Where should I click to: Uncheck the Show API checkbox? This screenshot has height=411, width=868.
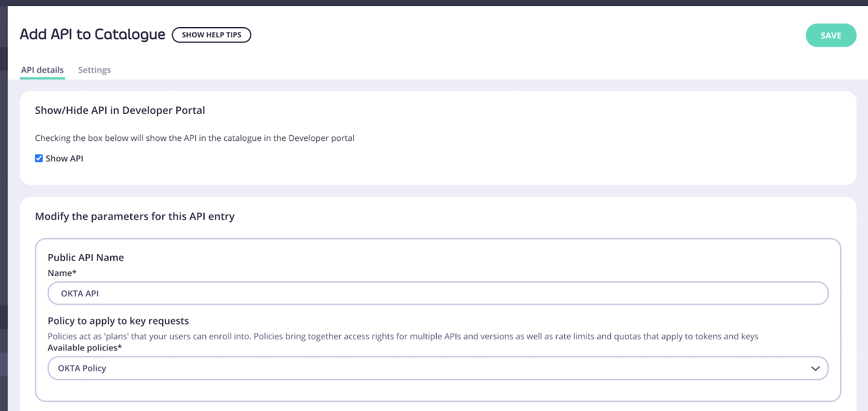39,158
